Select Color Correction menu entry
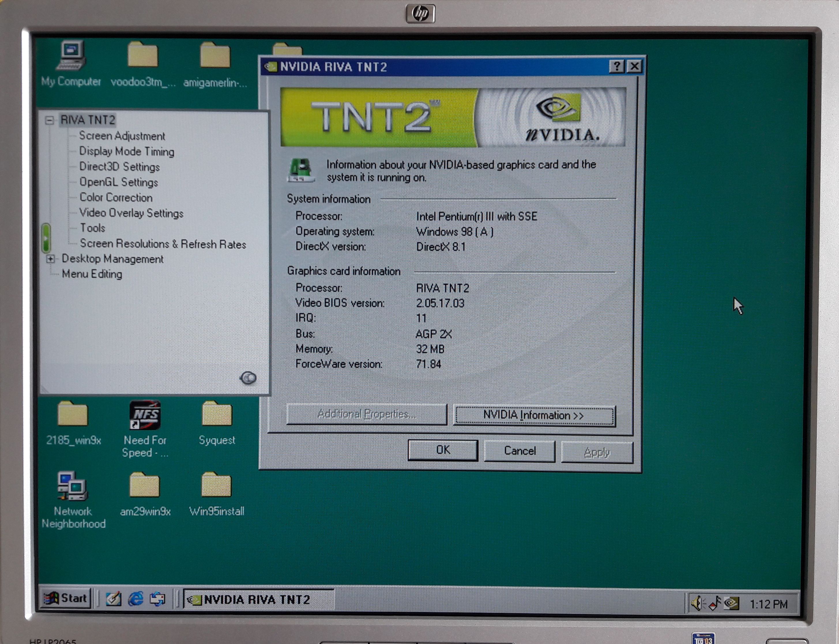 point(116,197)
